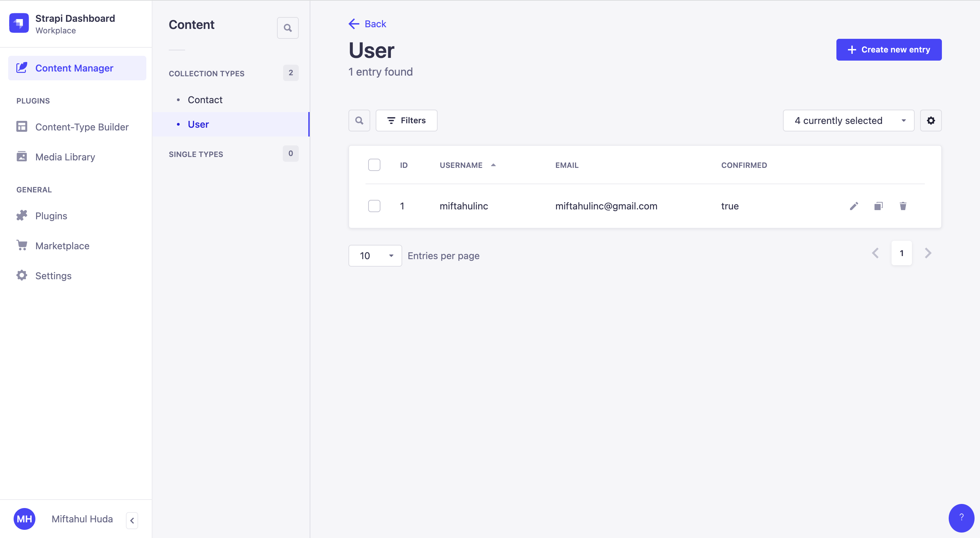Viewport: 980px width, 538px height.
Task: Open Content panel search icon
Action: pyautogui.click(x=288, y=28)
